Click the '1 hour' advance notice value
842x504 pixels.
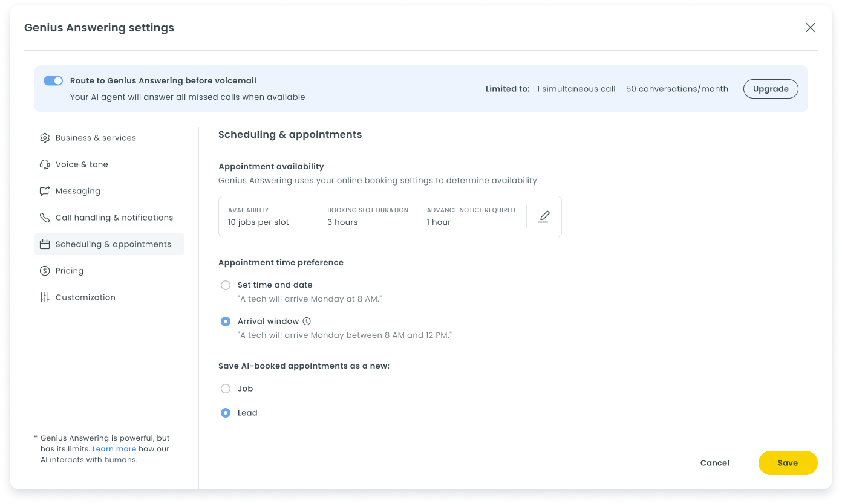439,222
